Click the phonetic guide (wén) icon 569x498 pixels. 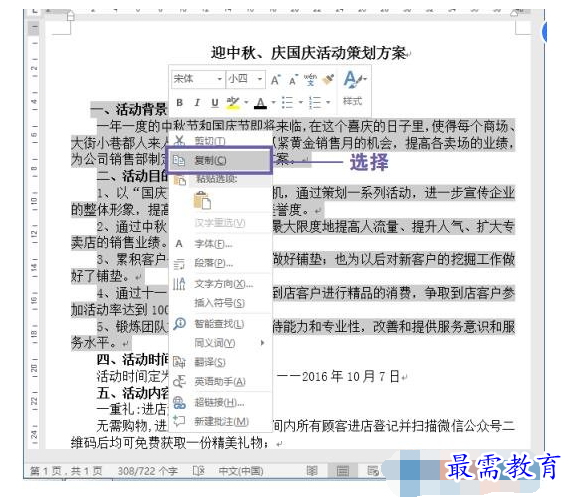(310, 79)
